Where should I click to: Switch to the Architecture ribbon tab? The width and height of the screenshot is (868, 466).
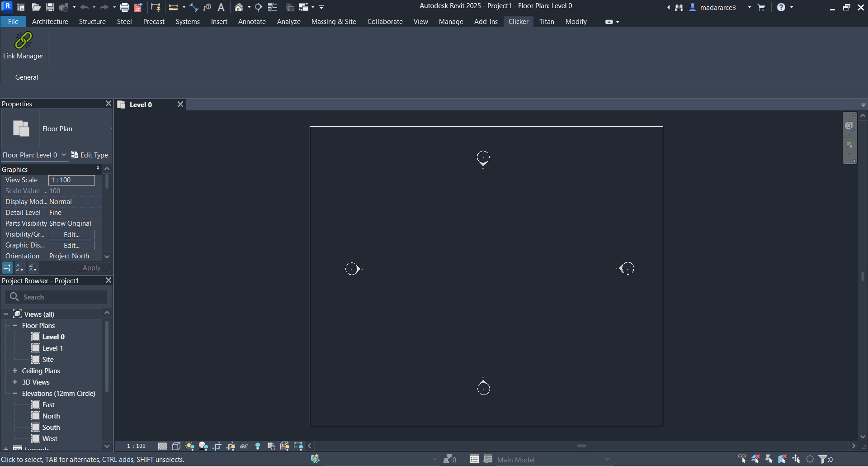pos(50,22)
